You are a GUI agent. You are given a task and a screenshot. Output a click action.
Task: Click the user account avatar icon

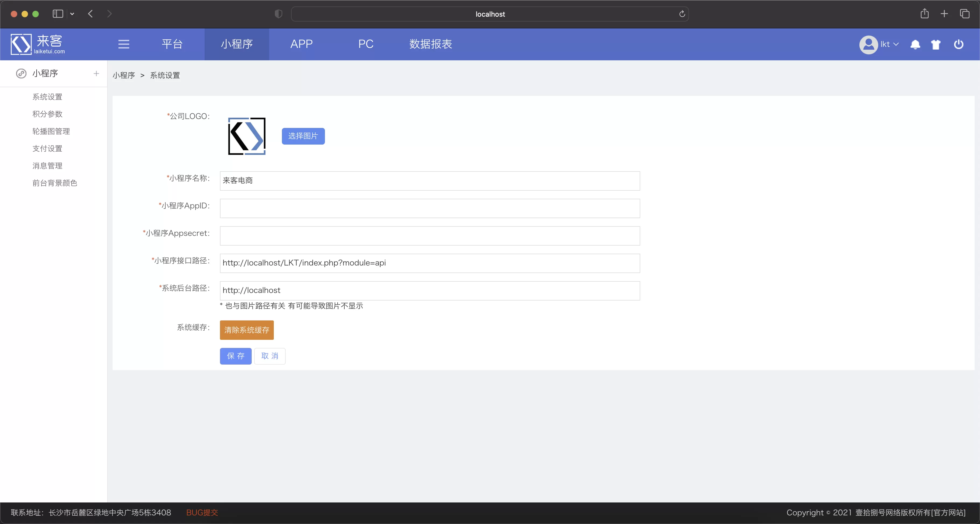tap(869, 44)
